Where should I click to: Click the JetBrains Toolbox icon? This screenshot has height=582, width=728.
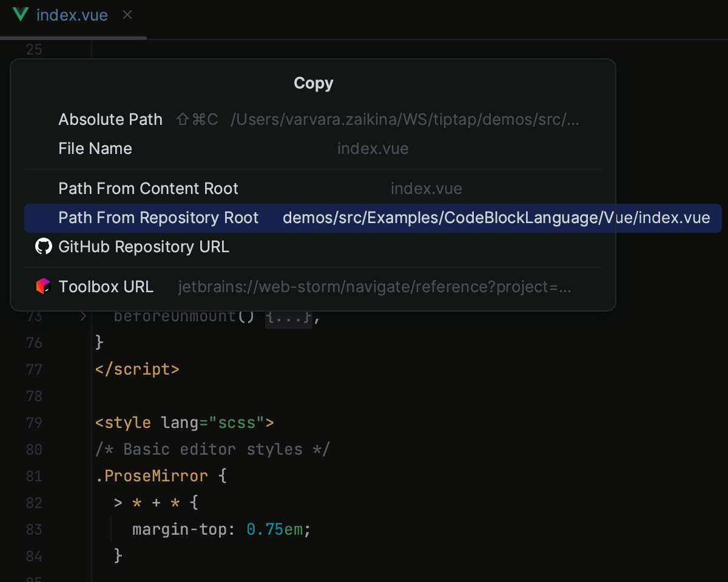tap(43, 286)
